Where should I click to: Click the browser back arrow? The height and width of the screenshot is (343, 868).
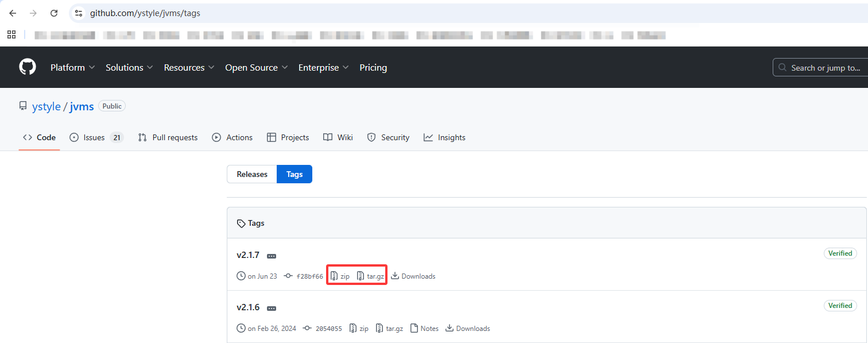coord(13,13)
